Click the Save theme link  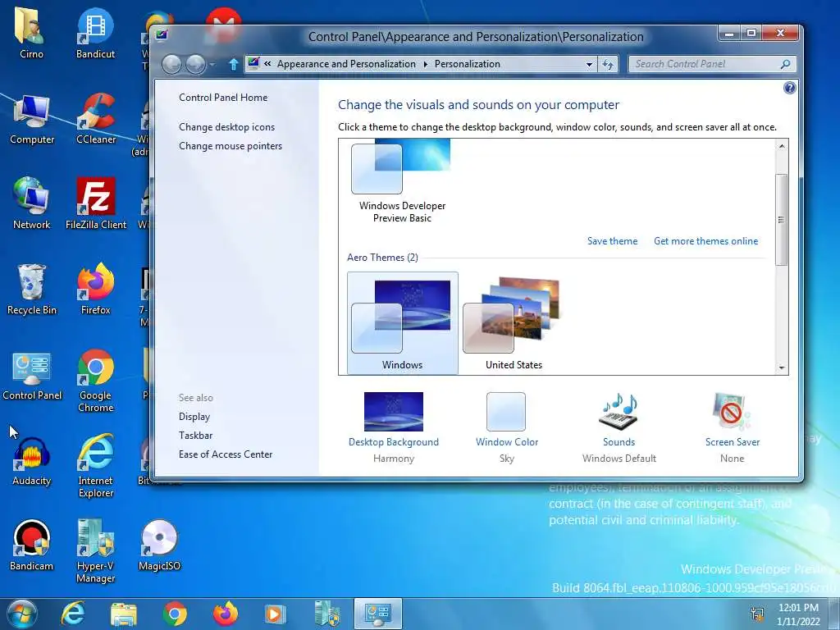tap(612, 241)
